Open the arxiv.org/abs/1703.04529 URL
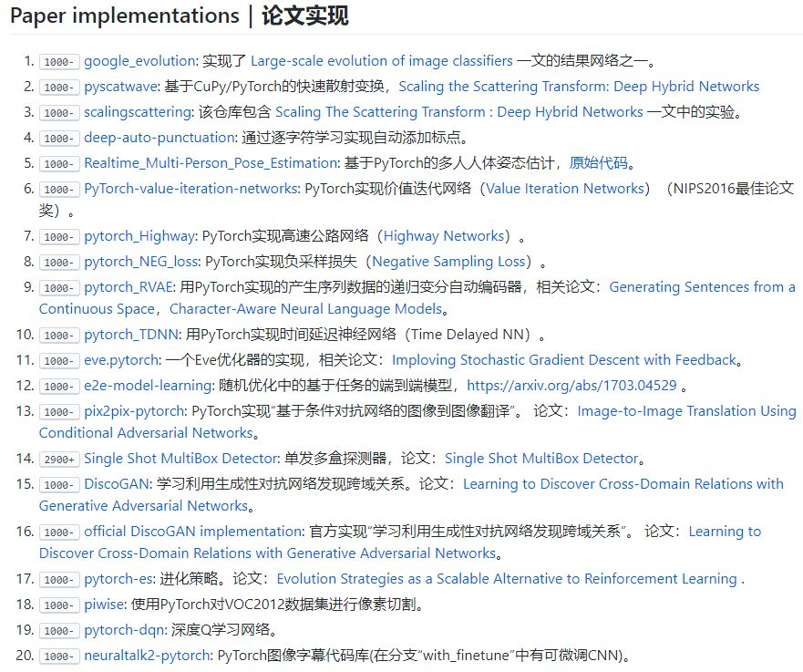The image size is (803, 672). tap(572, 387)
